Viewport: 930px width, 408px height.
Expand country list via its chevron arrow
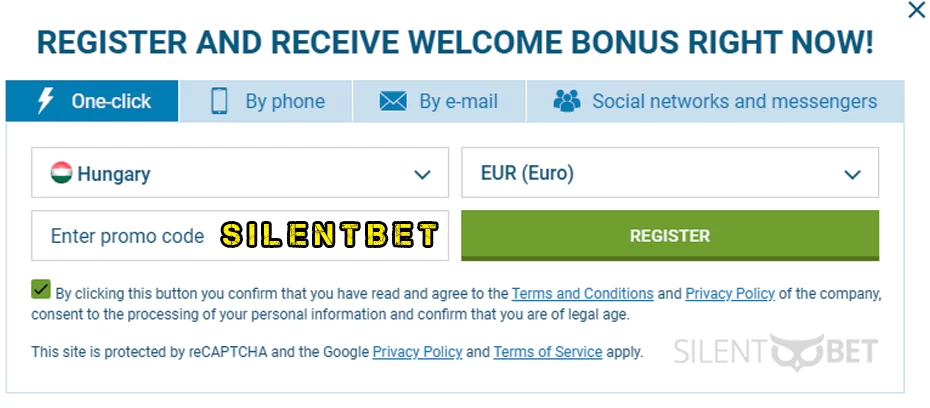422,174
